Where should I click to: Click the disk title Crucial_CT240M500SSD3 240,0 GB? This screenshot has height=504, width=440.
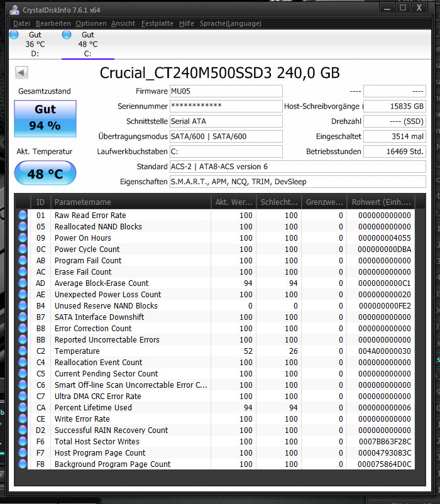(x=219, y=73)
